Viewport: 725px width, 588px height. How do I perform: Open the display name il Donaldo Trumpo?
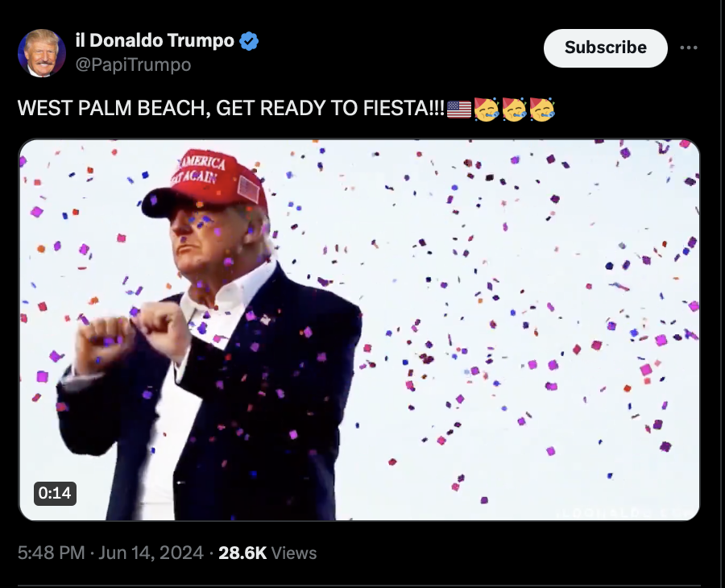coord(155,41)
